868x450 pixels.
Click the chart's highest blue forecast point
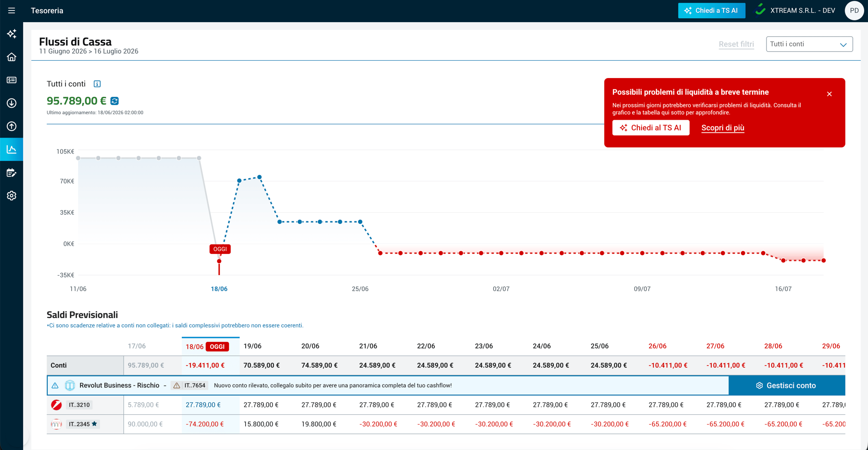(260, 177)
